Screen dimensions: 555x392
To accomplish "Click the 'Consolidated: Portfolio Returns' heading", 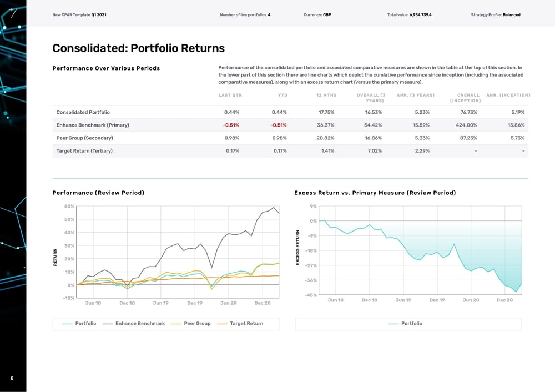I will 138,48.
